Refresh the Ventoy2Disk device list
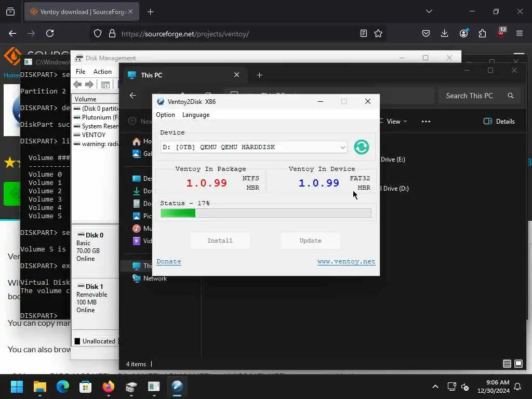 (362, 147)
